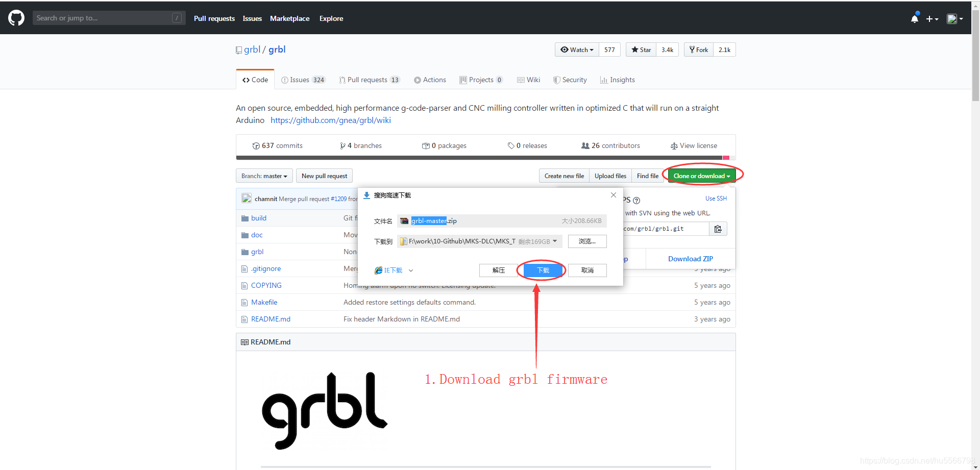The image size is (980, 470).
Task: Click the New pull request button
Action: pyautogui.click(x=324, y=176)
